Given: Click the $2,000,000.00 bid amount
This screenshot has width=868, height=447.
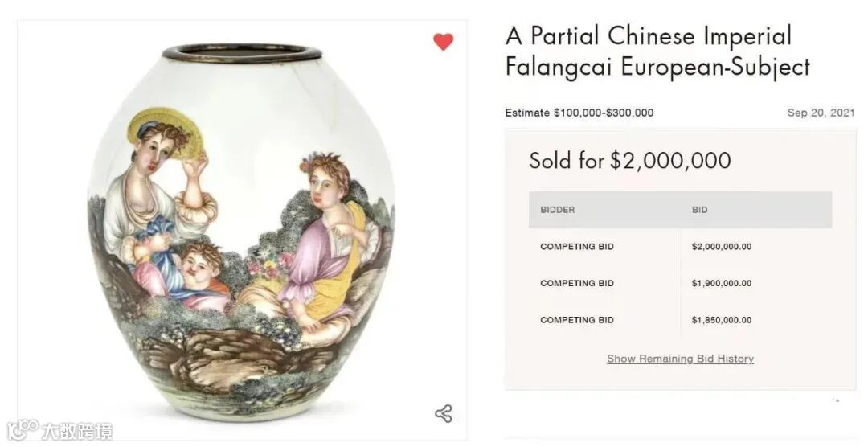Looking at the screenshot, I should tap(721, 247).
